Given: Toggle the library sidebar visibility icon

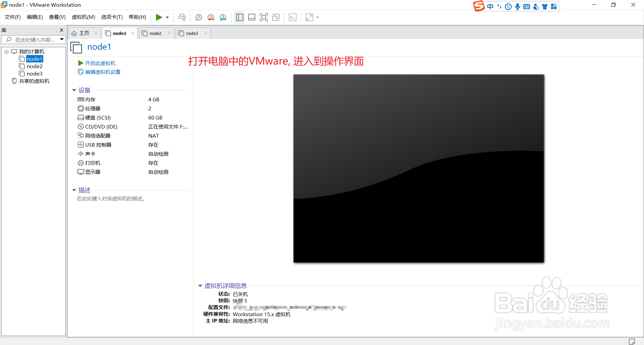Looking at the screenshot, I should click(x=239, y=17).
